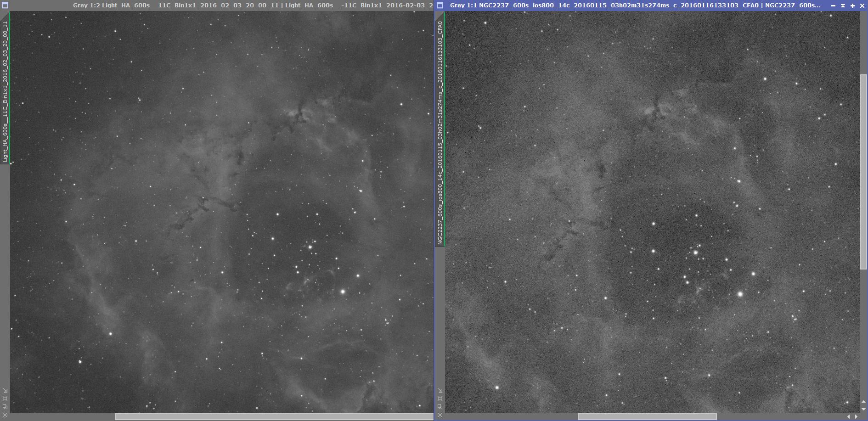868x421 pixels.
Task: Click the diagonal arrow icon in the NGC2237 window
Action: coord(440,391)
